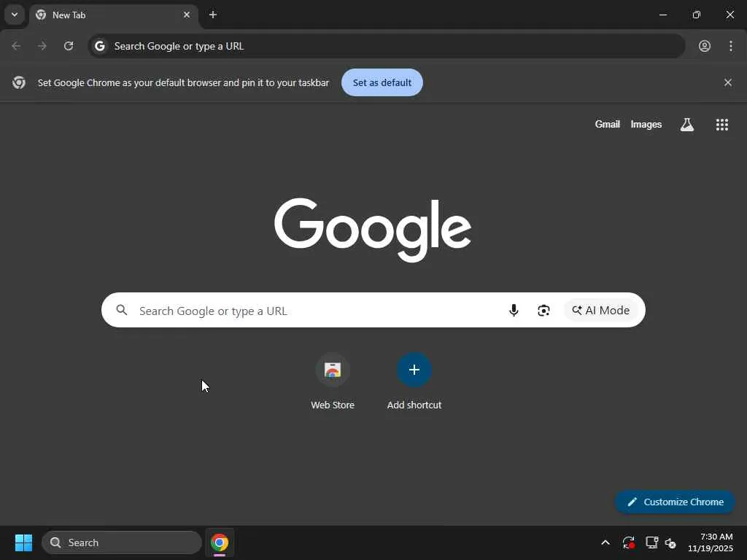Show hidden system tray icons
This screenshot has width=747, height=560.
coord(605,542)
